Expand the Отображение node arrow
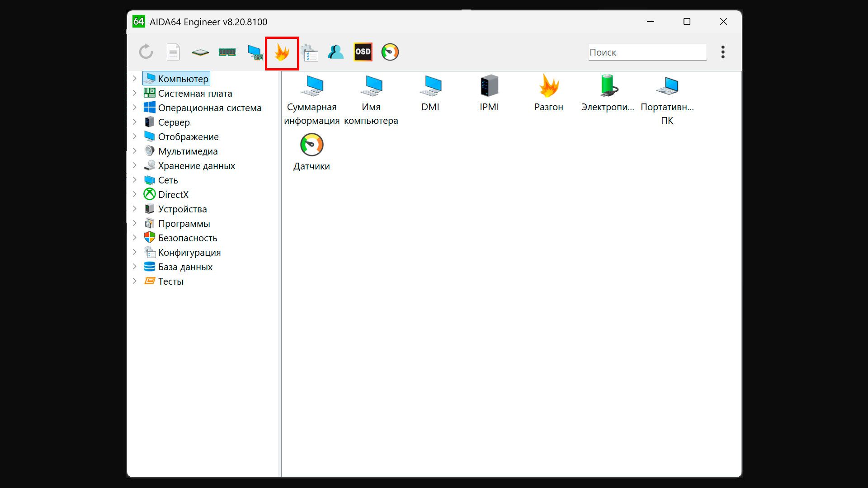The image size is (868, 488). pos(135,136)
